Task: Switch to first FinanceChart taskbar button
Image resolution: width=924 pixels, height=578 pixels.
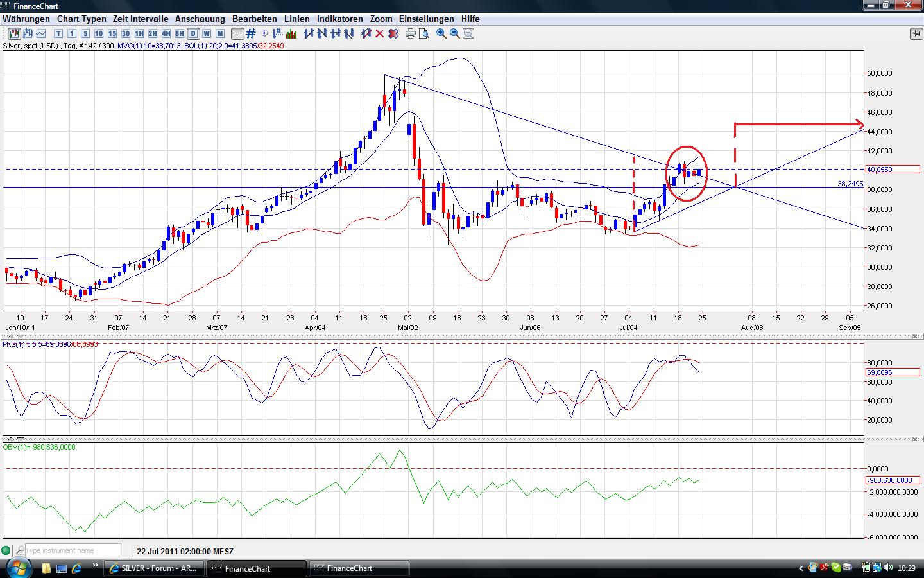Action: pos(257,568)
